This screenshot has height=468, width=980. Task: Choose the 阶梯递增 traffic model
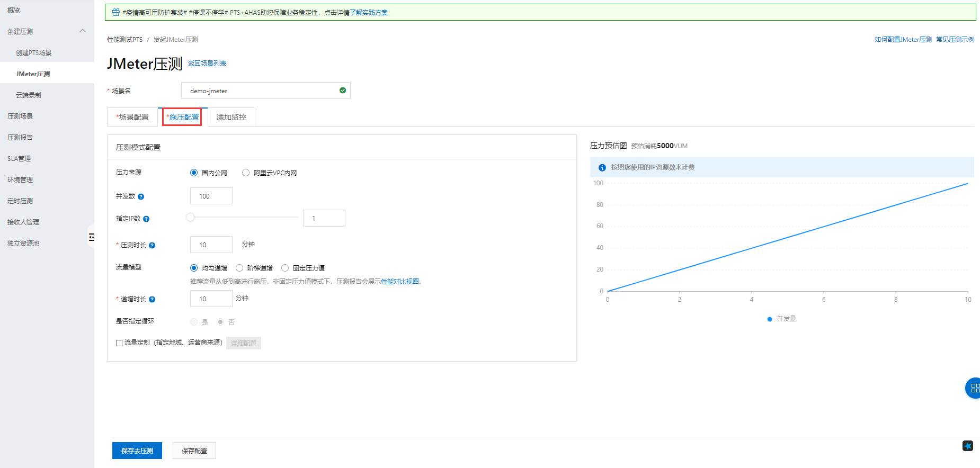click(x=239, y=268)
